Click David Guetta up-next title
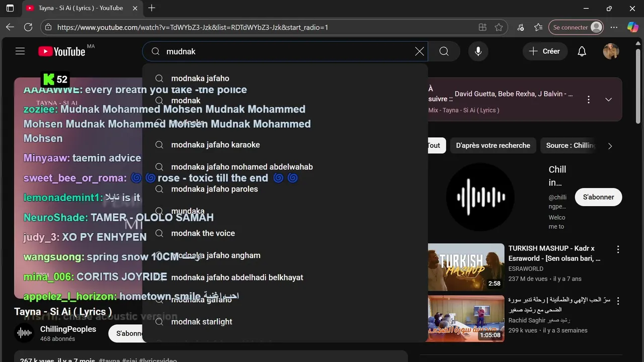 pos(514,94)
